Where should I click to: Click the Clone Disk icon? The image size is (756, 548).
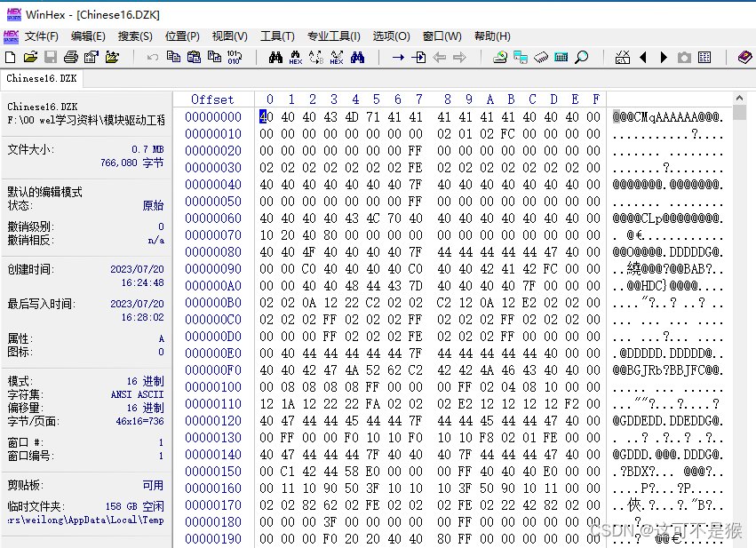[521, 58]
